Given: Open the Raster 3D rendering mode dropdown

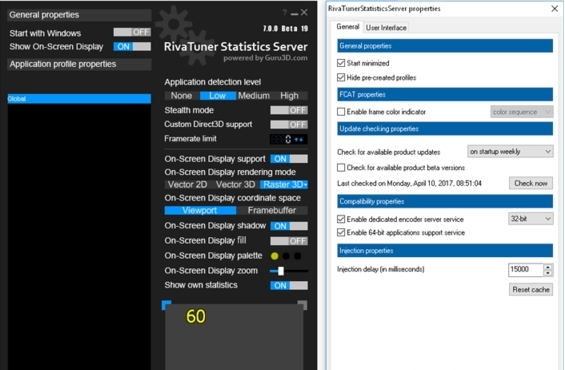Looking at the screenshot, I should [x=284, y=184].
